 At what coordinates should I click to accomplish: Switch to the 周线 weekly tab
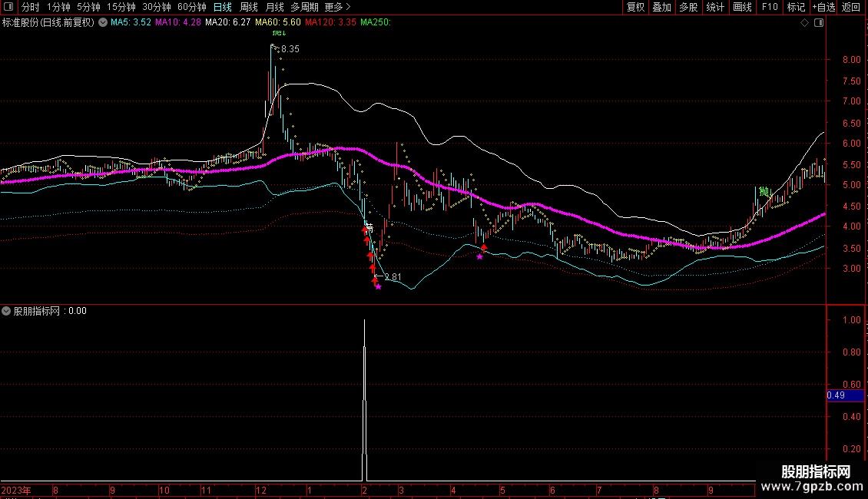pos(249,7)
